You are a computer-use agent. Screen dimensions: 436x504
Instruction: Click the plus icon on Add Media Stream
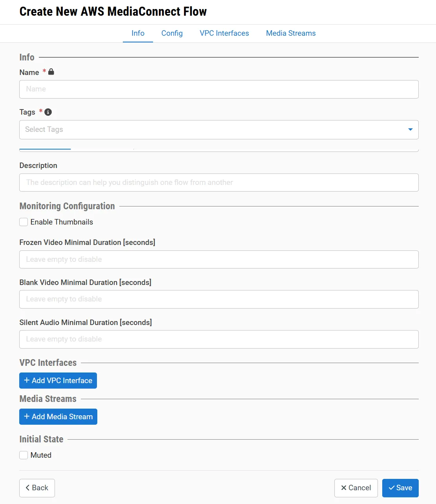point(27,416)
